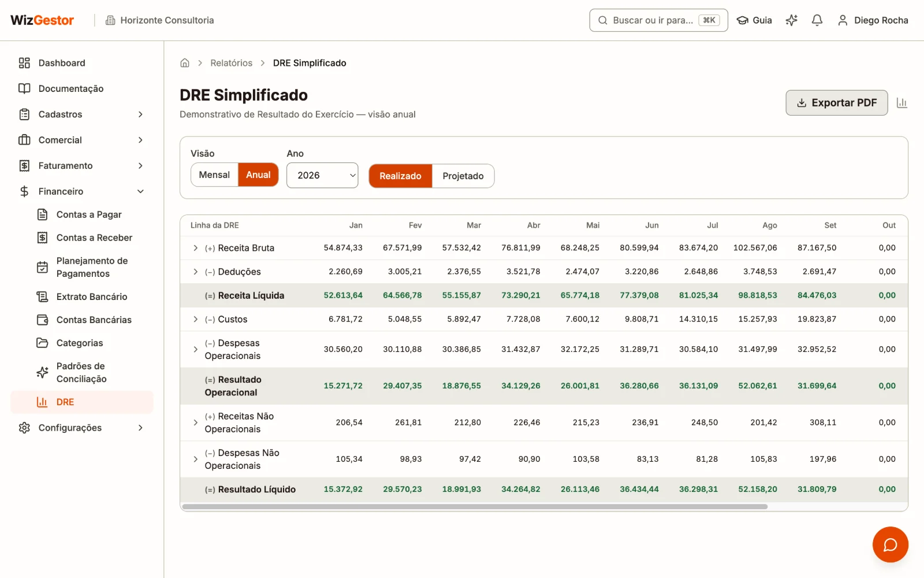Open the chat support bubble

tap(890, 544)
